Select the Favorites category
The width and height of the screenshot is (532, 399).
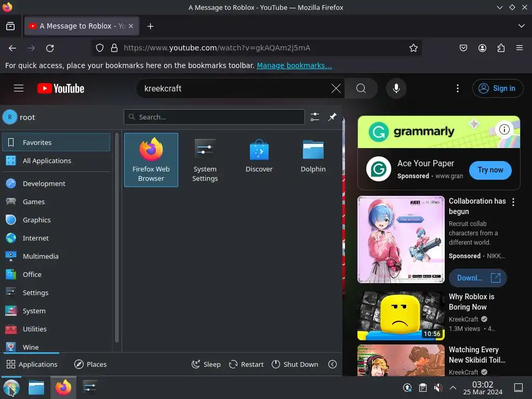(56, 142)
